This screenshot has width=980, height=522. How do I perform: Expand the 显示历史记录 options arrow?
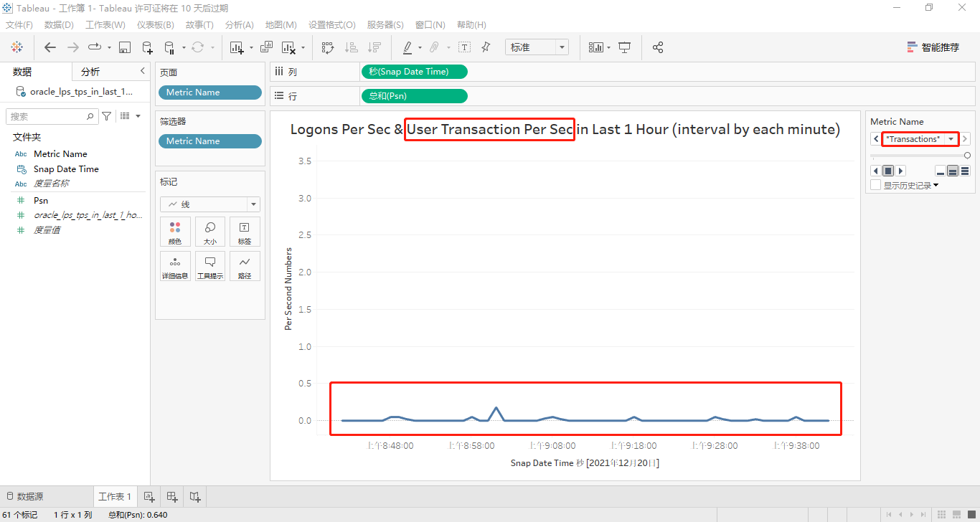point(936,186)
